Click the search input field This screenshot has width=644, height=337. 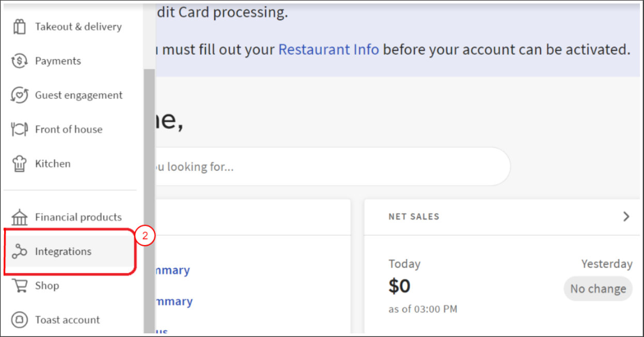coord(325,167)
